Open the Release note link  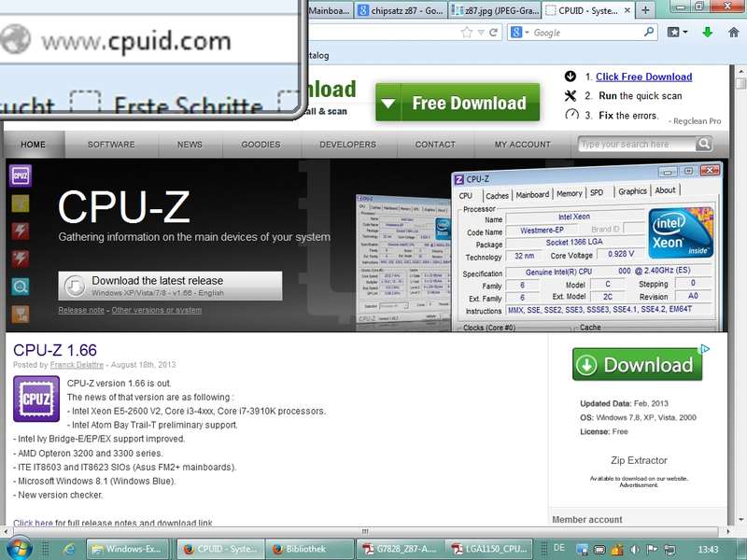(x=81, y=310)
